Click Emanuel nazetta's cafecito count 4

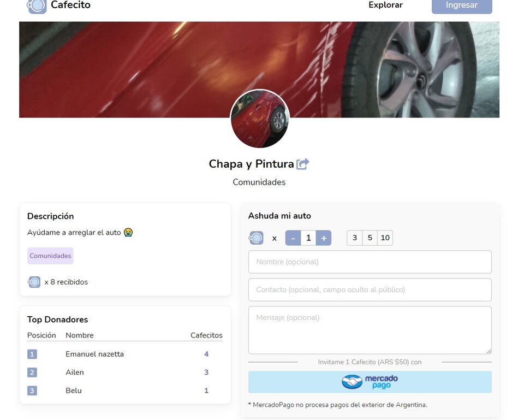[206, 354]
